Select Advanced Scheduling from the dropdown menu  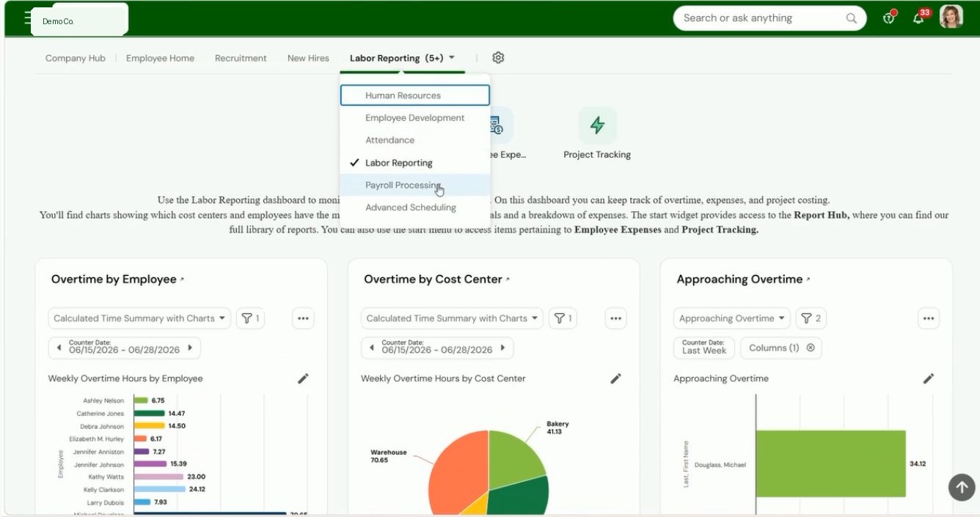point(414,208)
